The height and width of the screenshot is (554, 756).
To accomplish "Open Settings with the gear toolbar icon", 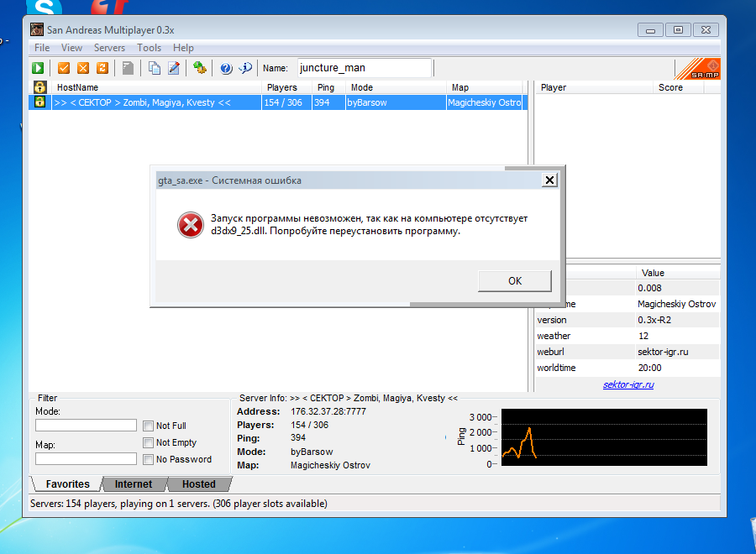I will (200, 68).
